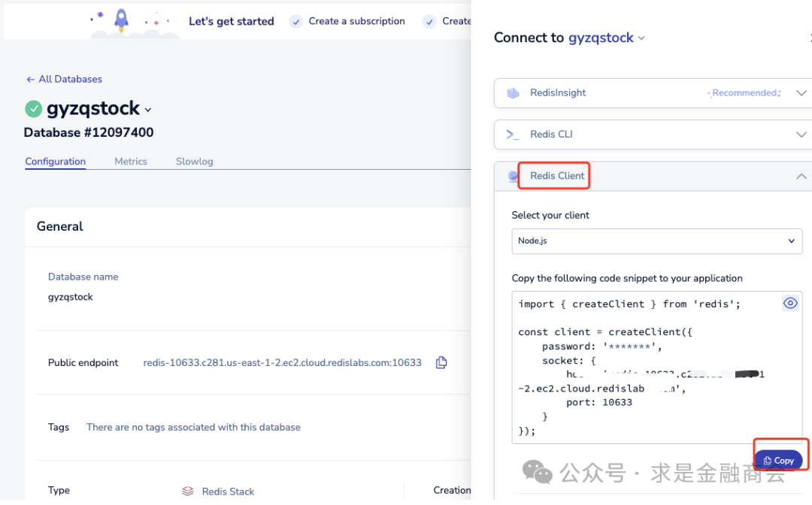Click the green database active status icon
Screen dimensions: 812x505
click(34, 109)
